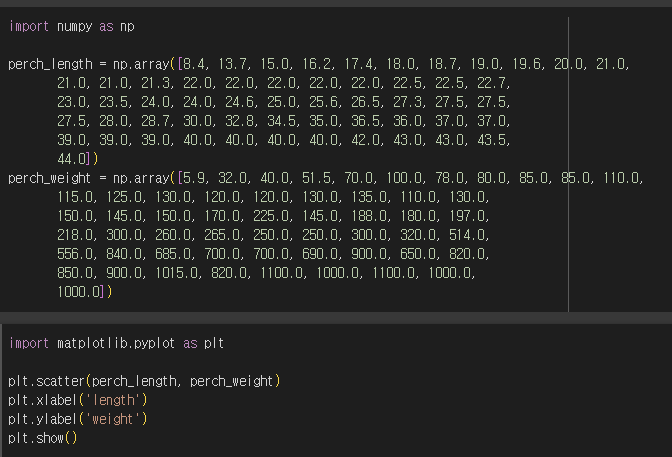Screen dimensions: 672x457
Task: Click the value 514.0 in perch_weight
Action: point(467,235)
